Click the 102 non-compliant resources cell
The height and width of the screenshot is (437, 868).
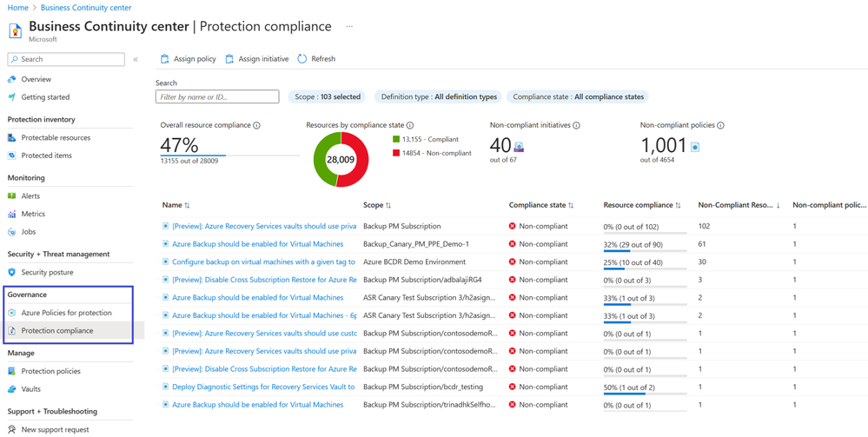coord(704,226)
